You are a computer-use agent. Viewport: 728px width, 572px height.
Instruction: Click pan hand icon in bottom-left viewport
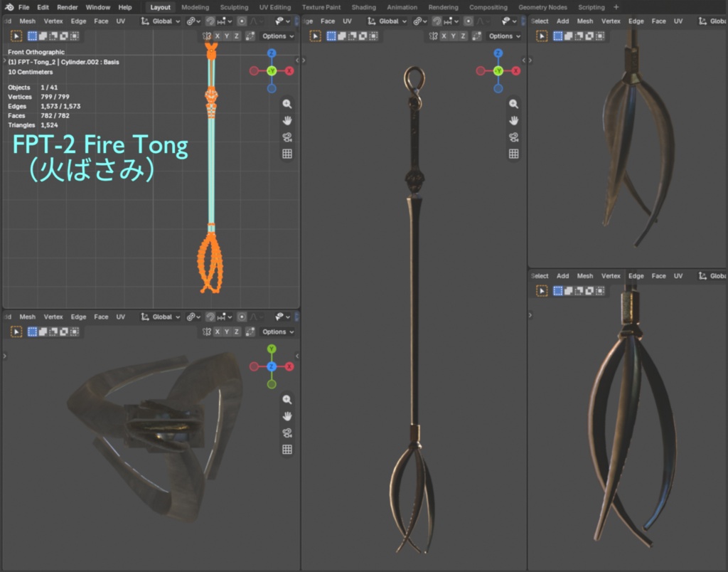287,416
